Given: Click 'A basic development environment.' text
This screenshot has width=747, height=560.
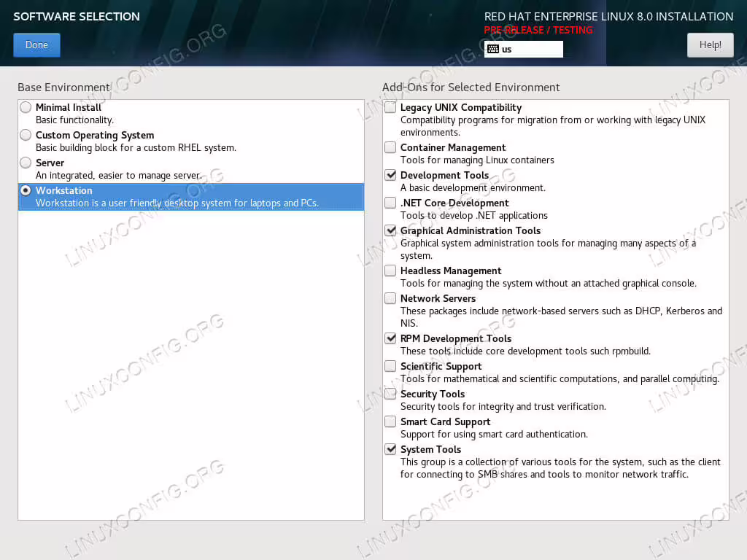Looking at the screenshot, I should click(x=473, y=188).
